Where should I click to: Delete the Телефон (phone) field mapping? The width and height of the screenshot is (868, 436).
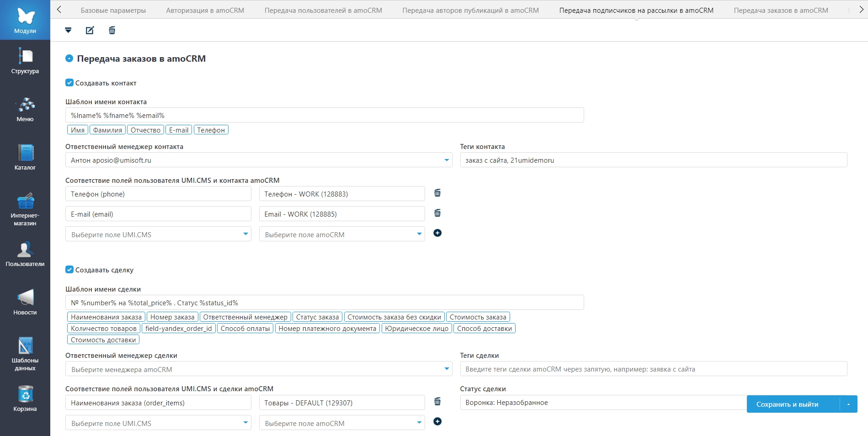(437, 193)
